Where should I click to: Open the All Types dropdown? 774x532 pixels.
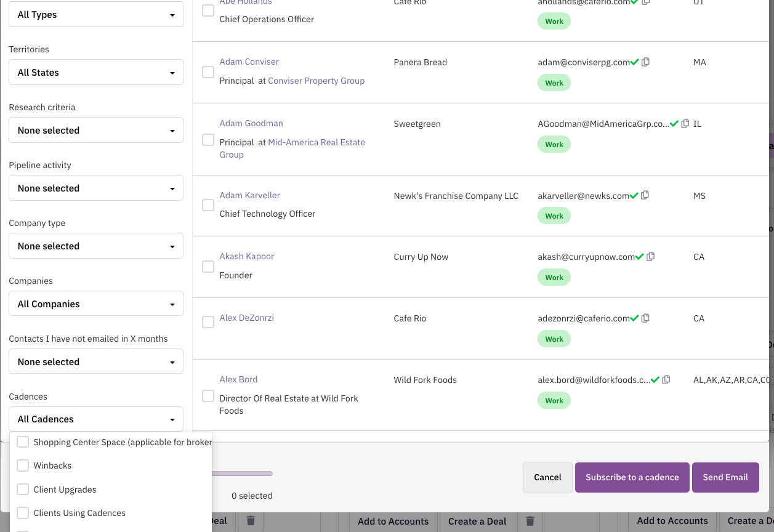96,14
